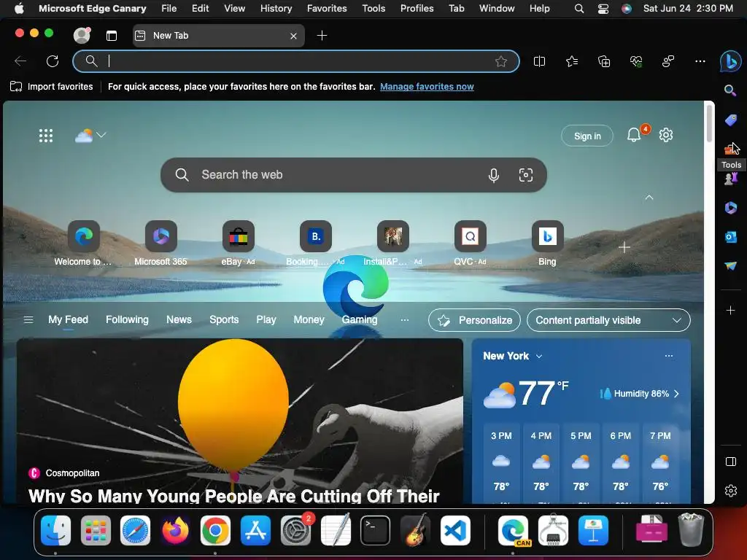
Task: Open Visual Studio Code from the Dock
Action: pyautogui.click(x=455, y=531)
